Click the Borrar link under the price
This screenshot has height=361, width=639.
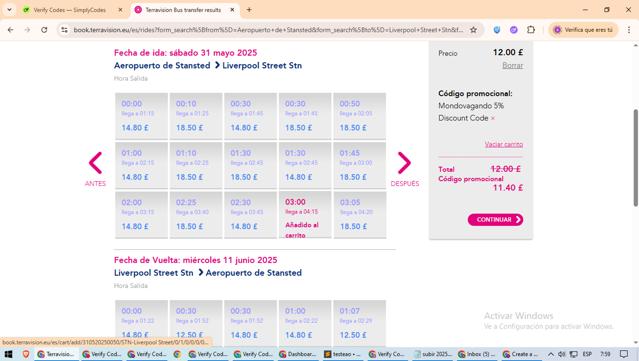512,65
